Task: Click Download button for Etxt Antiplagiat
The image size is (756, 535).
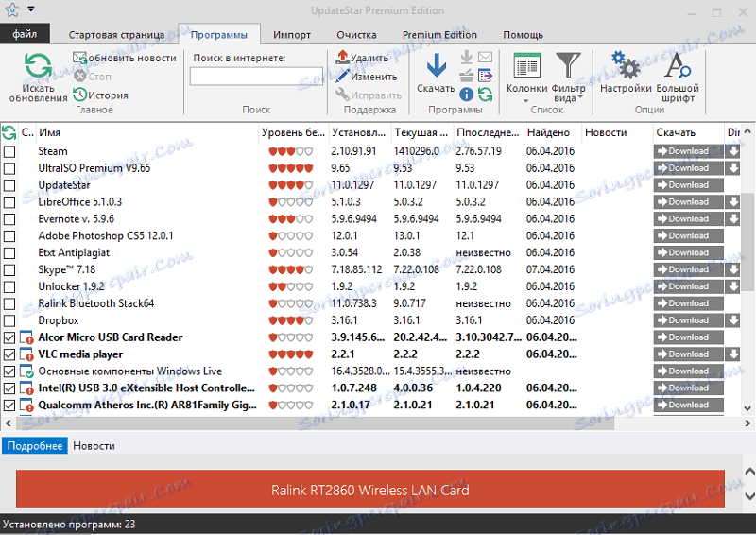Action: click(689, 252)
